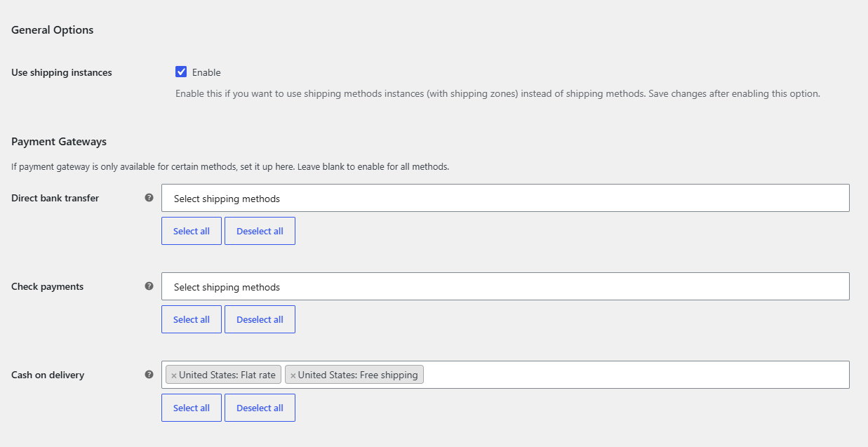The width and height of the screenshot is (868, 447).
Task: Click the Check payments label
Action: click(48, 286)
